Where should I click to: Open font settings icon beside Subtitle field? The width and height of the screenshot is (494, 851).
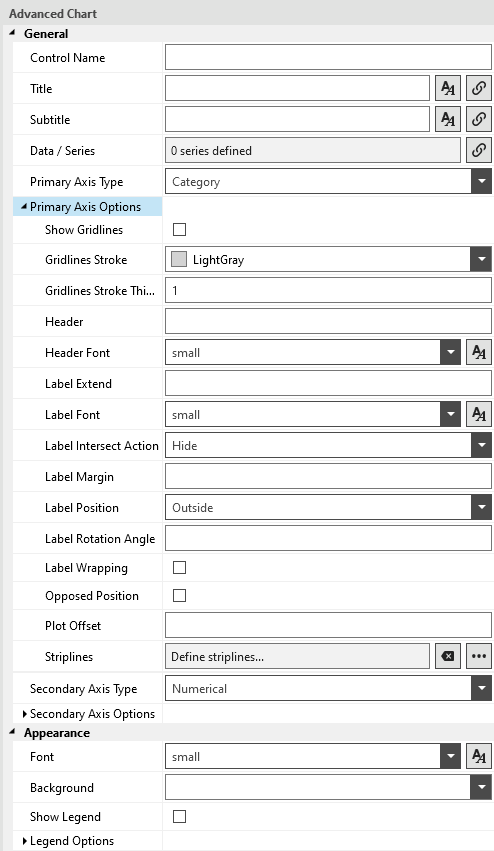[x=448, y=119]
